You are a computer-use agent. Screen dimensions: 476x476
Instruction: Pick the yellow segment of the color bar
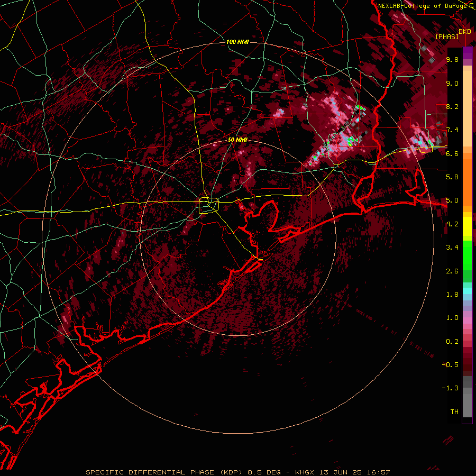coord(467,226)
